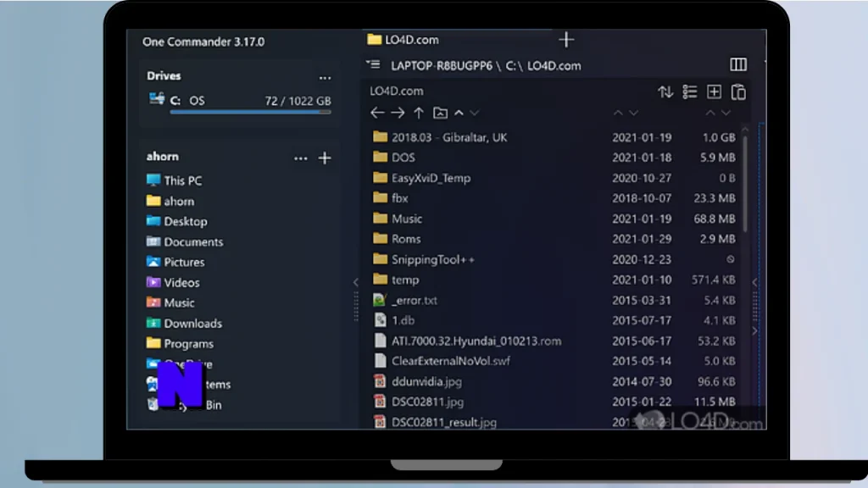Image resolution: width=868 pixels, height=488 pixels.
Task: Click LO4D.com breadcrumb segment
Action: (x=554, y=66)
